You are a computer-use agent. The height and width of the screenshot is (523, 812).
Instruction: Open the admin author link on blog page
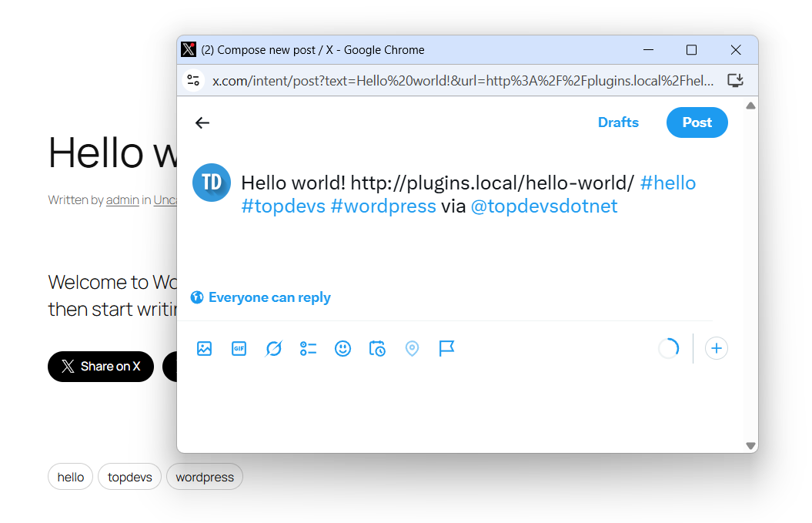click(x=122, y=200)
